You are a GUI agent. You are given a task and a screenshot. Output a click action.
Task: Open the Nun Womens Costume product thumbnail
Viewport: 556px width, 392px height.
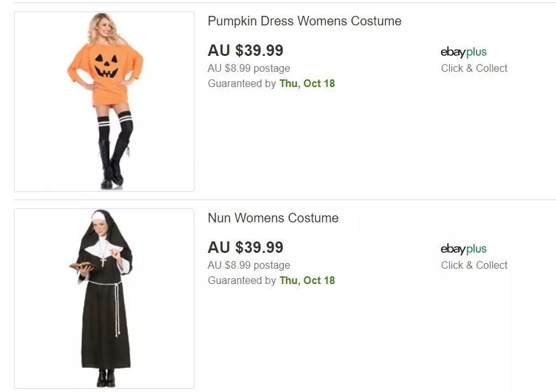pyautogui.click(x=104, y=299)
